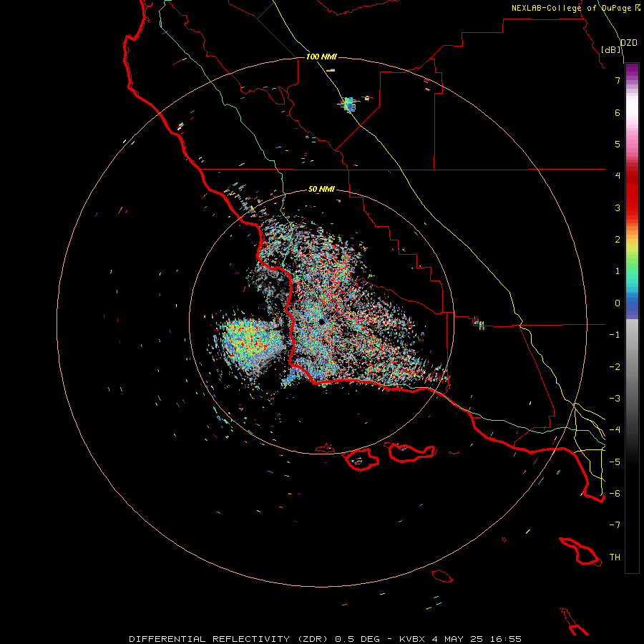
Task: Click the black radar site dot at the map center
Action: click(321, 321)
